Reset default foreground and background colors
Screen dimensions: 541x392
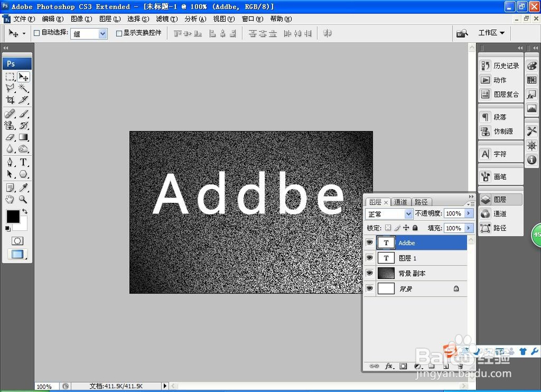click(x=8, y=228)
